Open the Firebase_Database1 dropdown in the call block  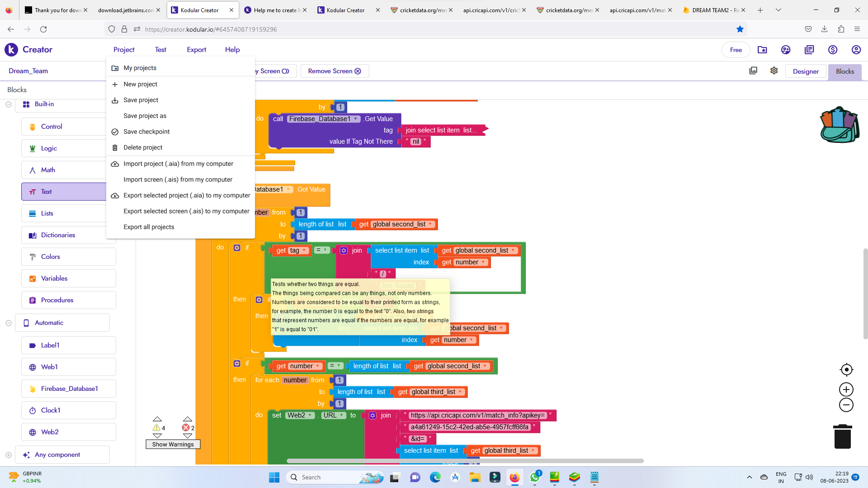click(x=324, y=119)
